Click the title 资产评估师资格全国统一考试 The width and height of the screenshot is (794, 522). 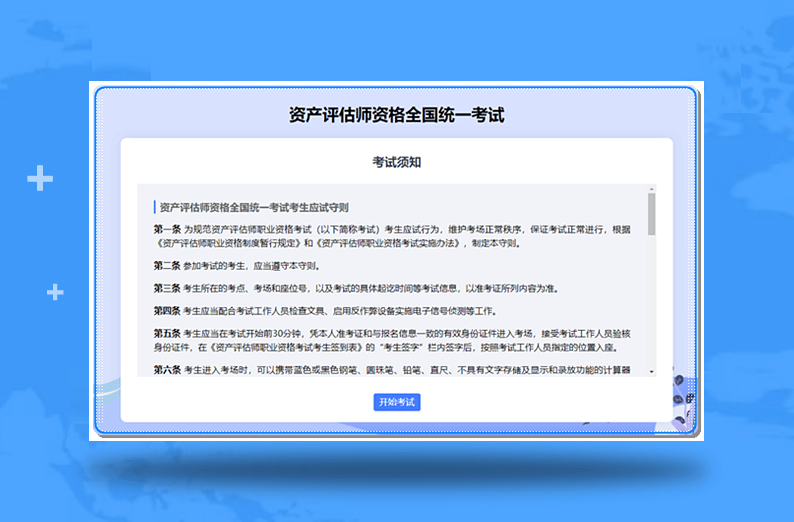coord(397,115)
